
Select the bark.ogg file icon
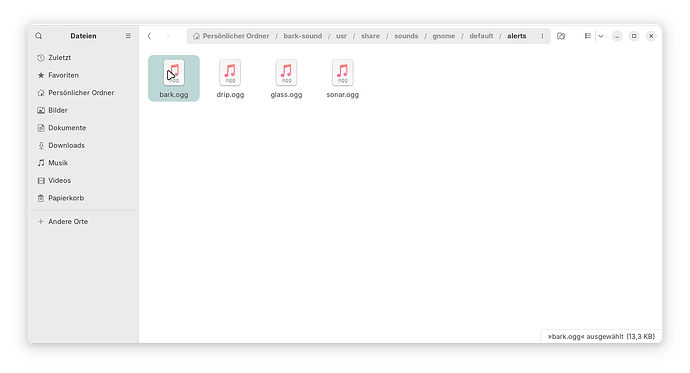(174, 73)
